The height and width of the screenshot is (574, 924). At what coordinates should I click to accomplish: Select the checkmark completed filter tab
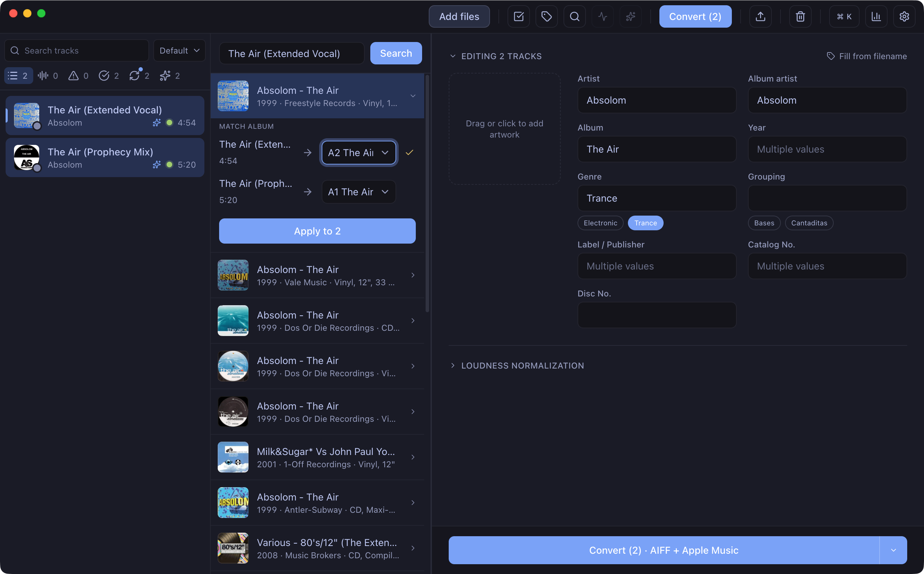(x=108, y=76)
